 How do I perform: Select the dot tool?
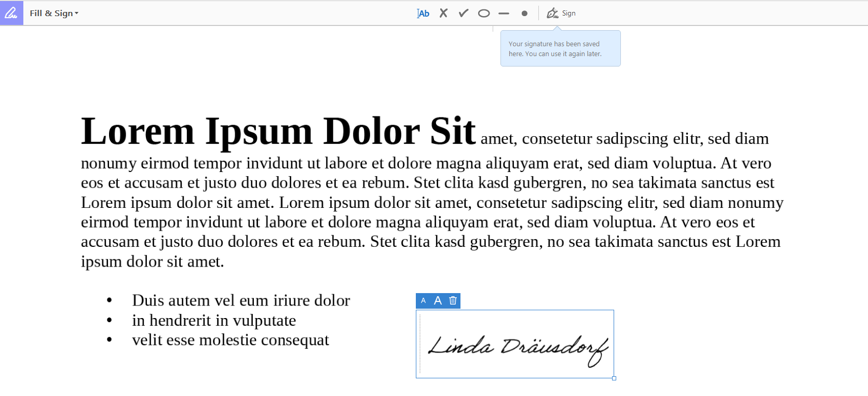point(524,14)
